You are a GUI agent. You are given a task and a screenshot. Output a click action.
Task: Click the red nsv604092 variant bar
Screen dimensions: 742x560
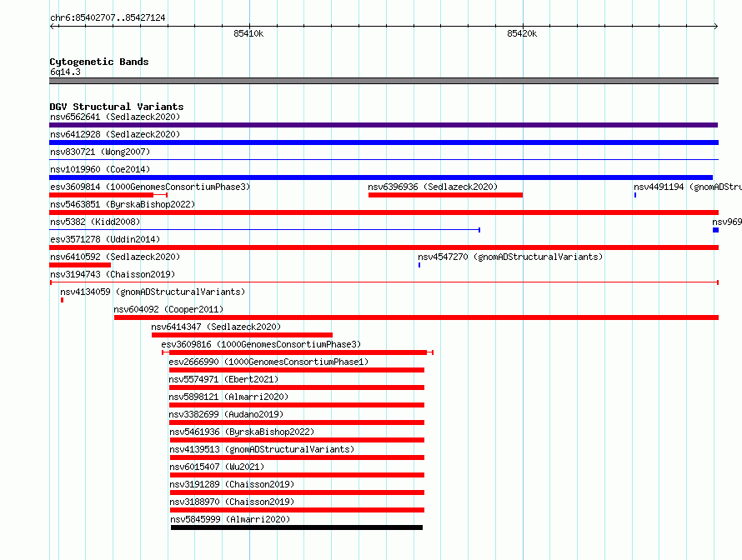pos(416,317)
